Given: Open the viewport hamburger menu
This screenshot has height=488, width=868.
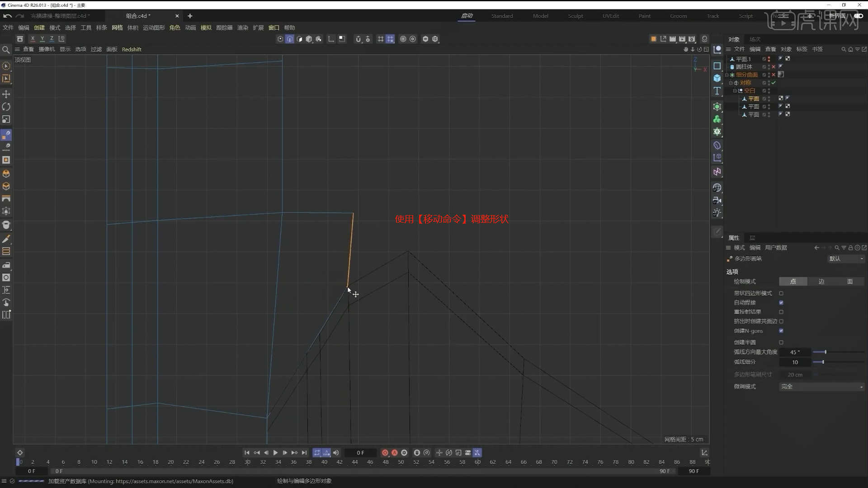Looking at the screenshot, I should click(17, 49).
